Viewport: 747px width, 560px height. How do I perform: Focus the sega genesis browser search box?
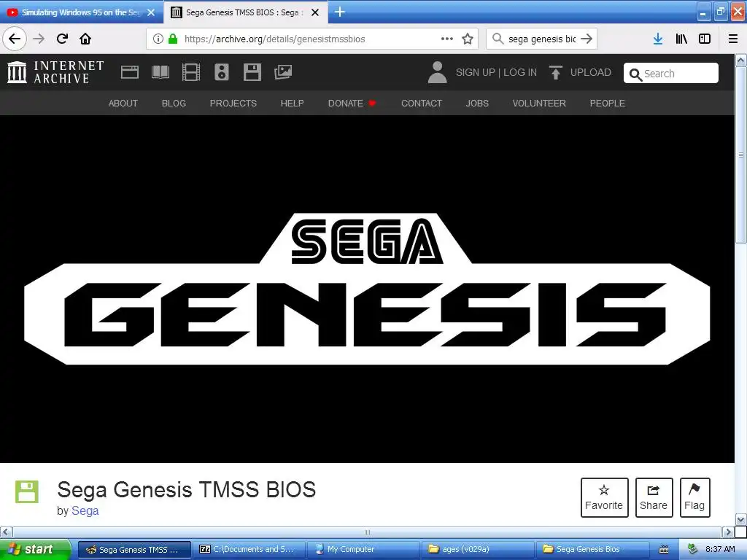(542, 39)
